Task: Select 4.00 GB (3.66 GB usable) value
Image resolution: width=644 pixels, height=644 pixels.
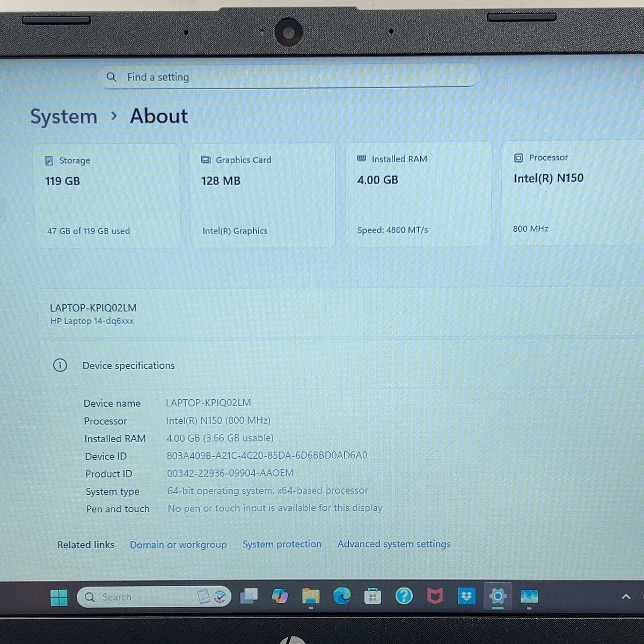Action: click(x=219, y=438)
